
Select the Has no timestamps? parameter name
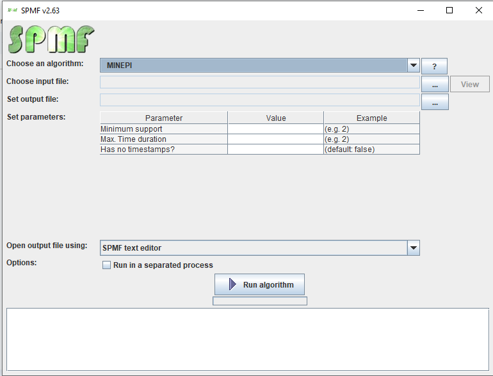click(164, 149)
